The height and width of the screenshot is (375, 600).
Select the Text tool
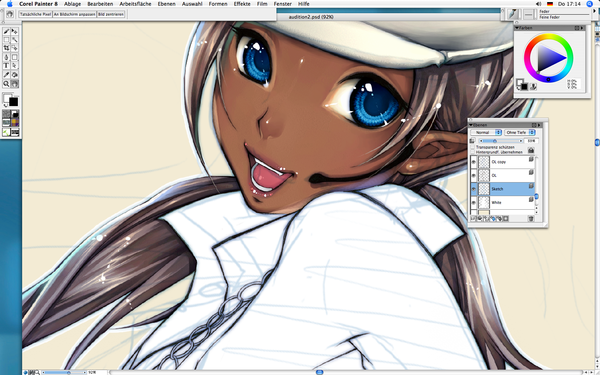click(6, 66)
